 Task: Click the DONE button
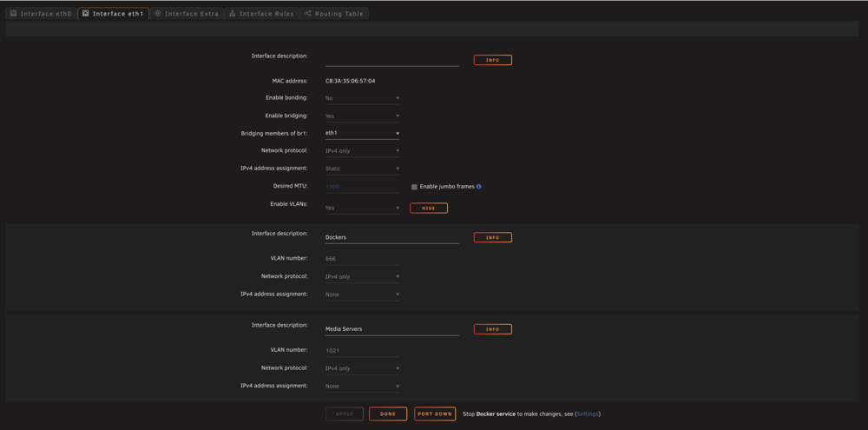(388, 414)
